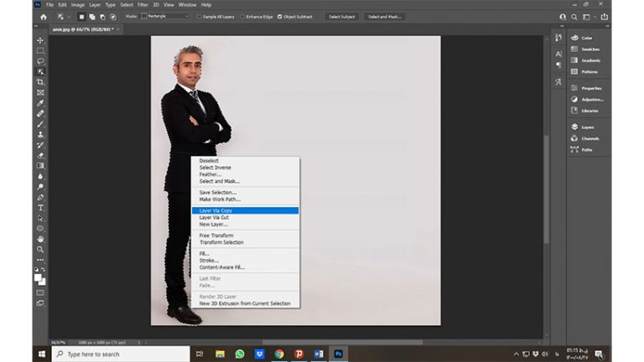Screen dimensions: 644x362
Task: Click the Select Subject button
Action: click(340, 16)
